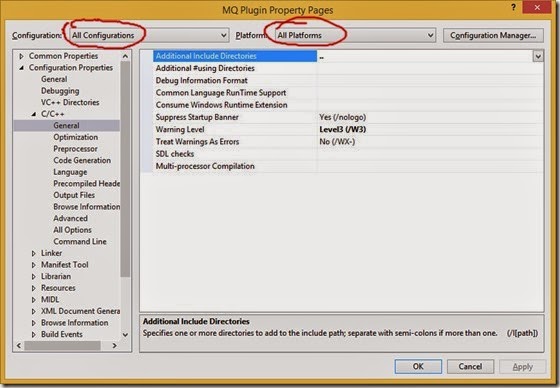Viewport: 560px width, 388px height.
Task: Open the Language page
Action: (70, 172)
